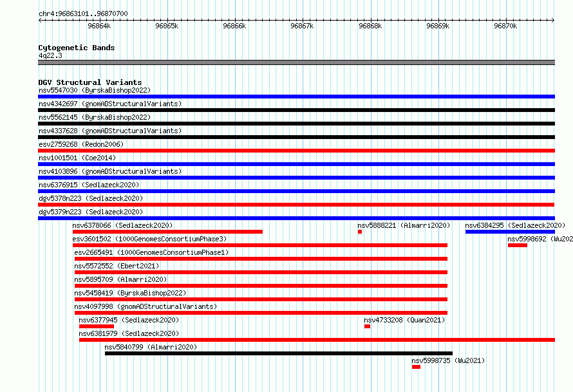The image size is (573, 392).
Task: Open the nsv4097998 (gnomADStructuralVariants) label
Action: [x=146, y=306]
